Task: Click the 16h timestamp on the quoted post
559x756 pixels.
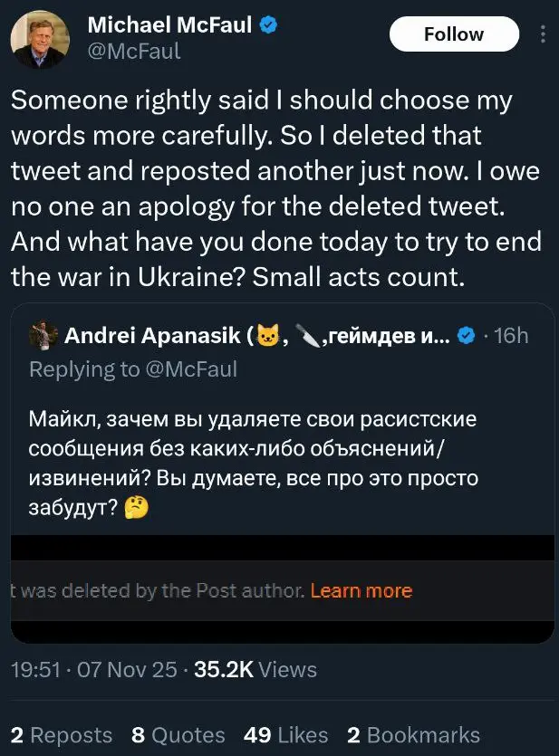Action: 512,337
